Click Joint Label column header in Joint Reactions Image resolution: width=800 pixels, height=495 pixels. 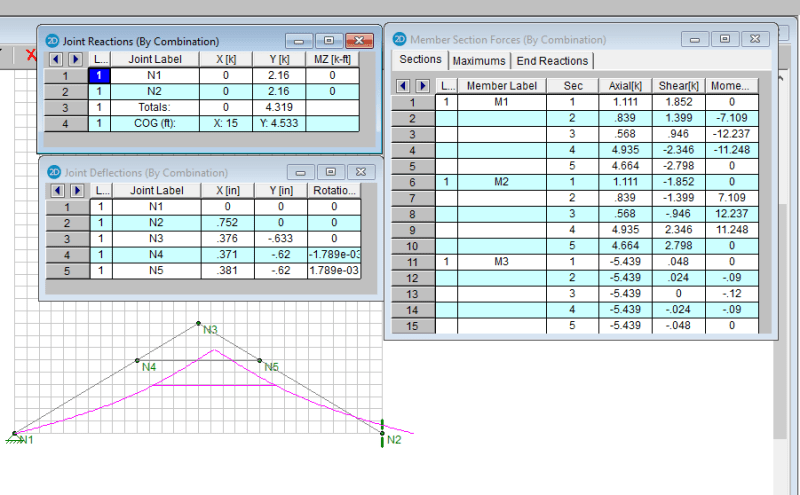(x=155, y=59)
